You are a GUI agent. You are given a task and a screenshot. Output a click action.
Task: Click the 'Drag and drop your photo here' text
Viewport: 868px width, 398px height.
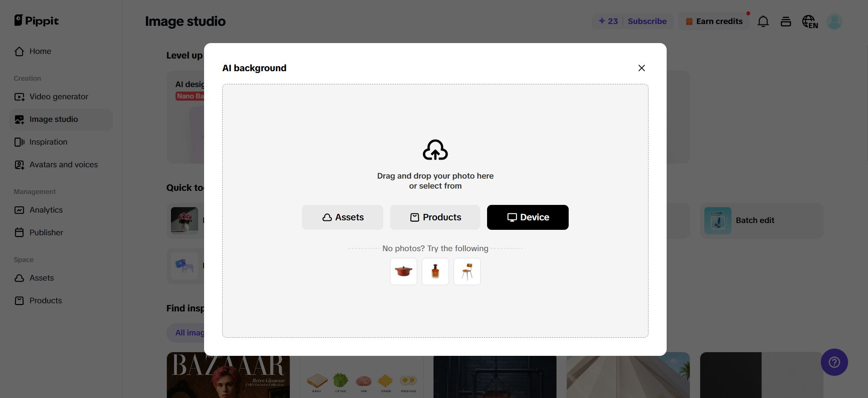pos(435,176)
